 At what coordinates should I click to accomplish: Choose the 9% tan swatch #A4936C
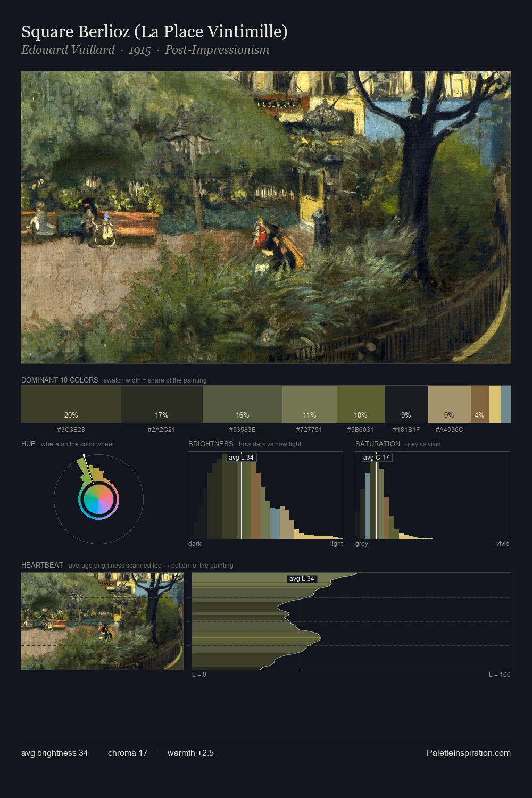449,404
